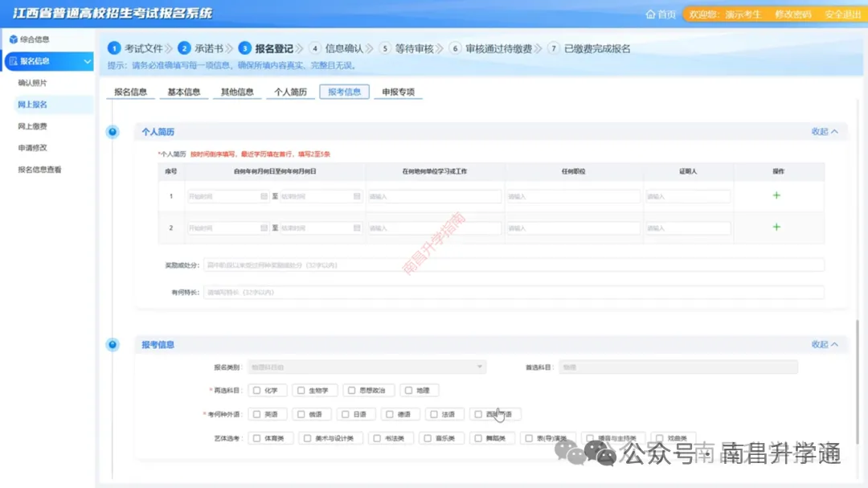Select 法语 as foreign language

point(434,414)
